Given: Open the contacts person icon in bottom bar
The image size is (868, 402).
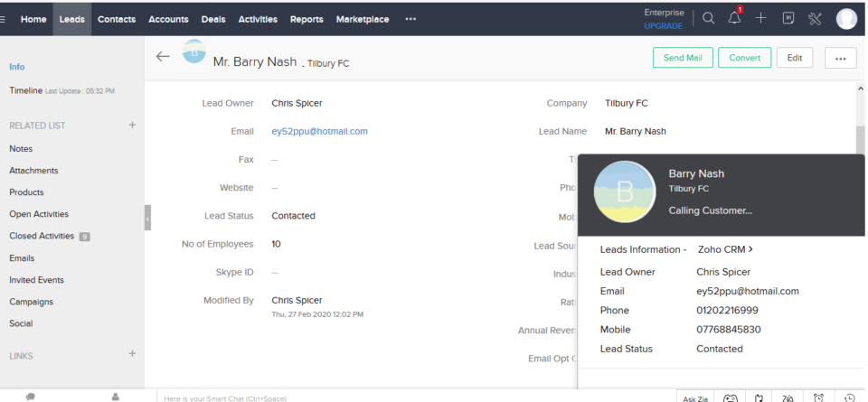Looking at the screenshot, I should pyautogui.click(x=115, y=397).
